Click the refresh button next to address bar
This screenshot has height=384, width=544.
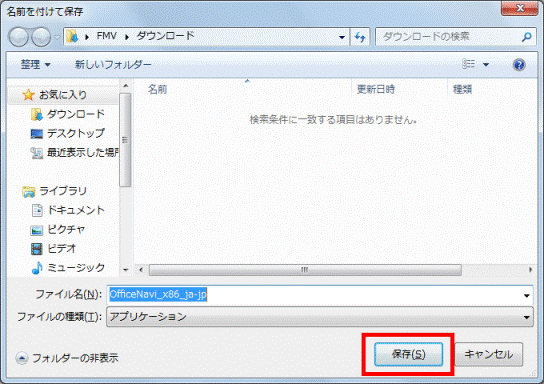[x=360, y=37]
